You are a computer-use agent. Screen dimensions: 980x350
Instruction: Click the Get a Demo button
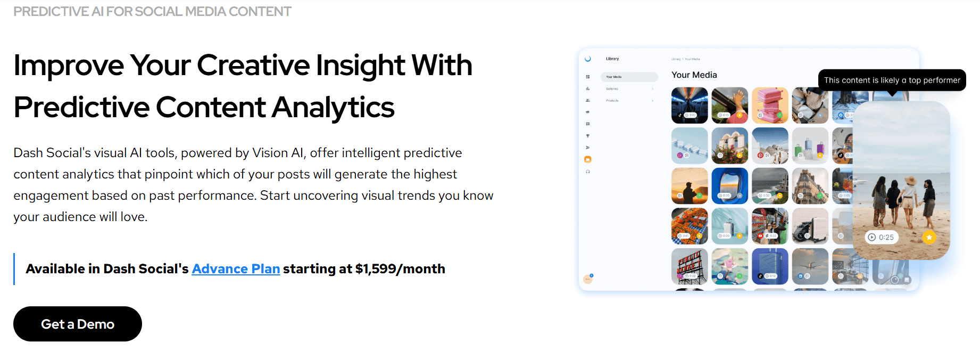pos(78,324)
